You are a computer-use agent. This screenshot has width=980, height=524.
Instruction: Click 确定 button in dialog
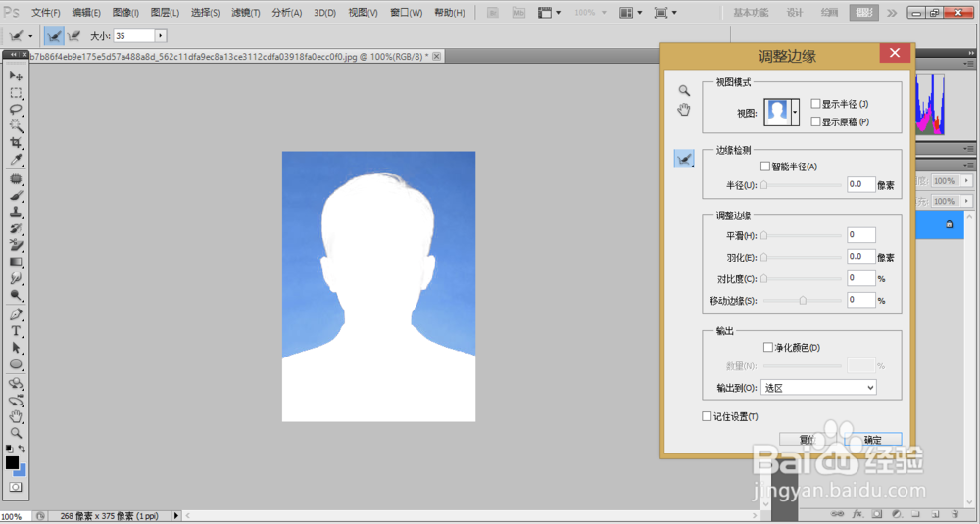tap(872, 440)
